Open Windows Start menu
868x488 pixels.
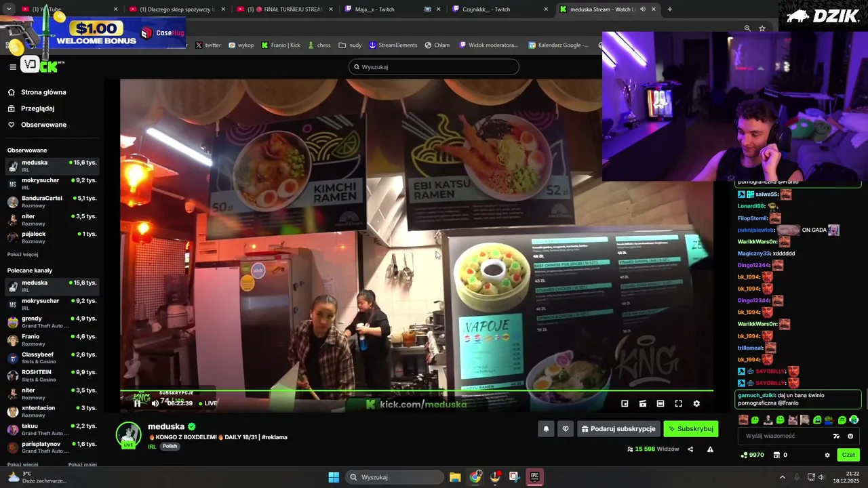[334, 477]
